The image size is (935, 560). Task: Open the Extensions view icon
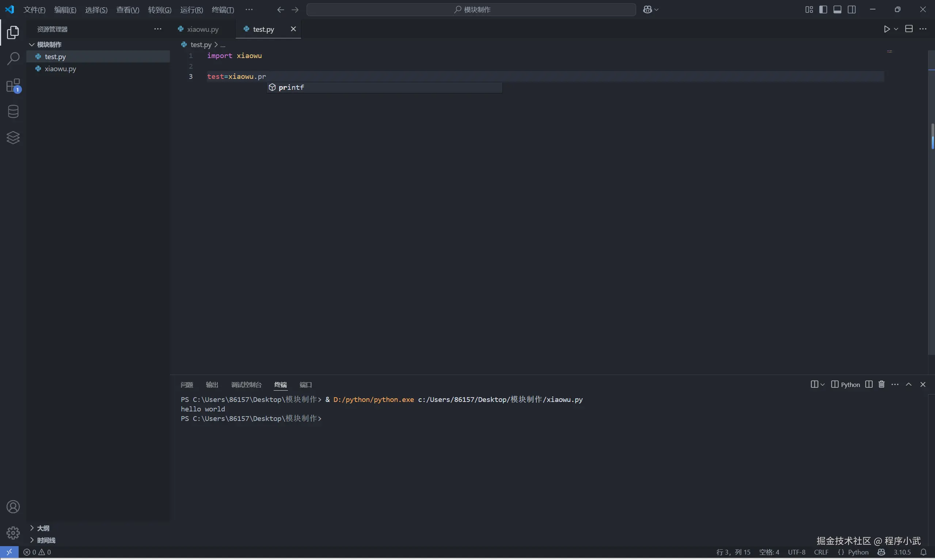(x=13, y=86)
